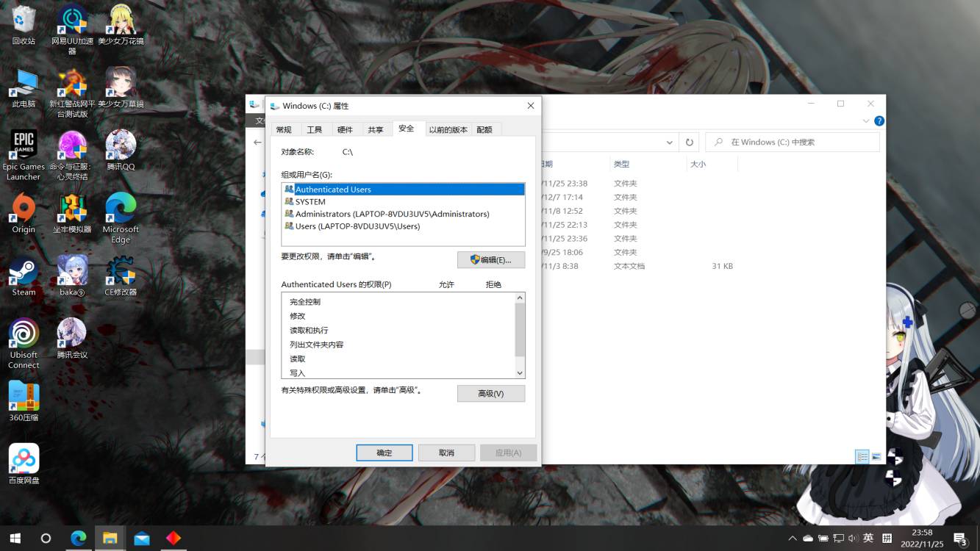The image size is (980, 551).
Task: Select Authenticated Users in the group list
Action: (403, 190)
